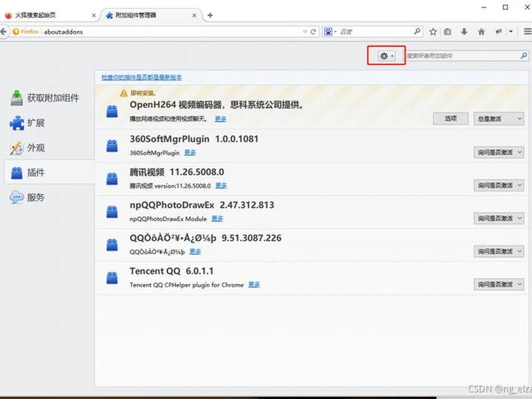The height and width of the screenshot is (399, 532).
Task: Open the bookmarks list clipboard icon
Action: [x=448, y=32]
